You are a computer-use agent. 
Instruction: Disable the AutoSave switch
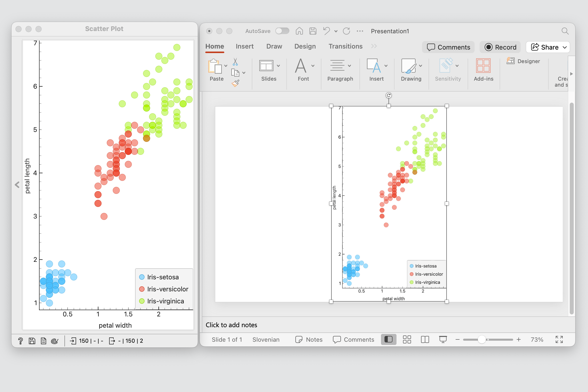tap(282, 31)
